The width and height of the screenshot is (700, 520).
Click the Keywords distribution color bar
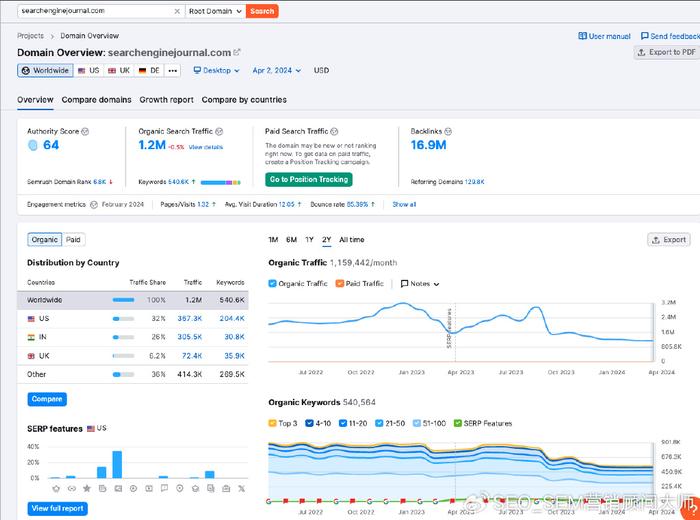(x=221, y=182)
